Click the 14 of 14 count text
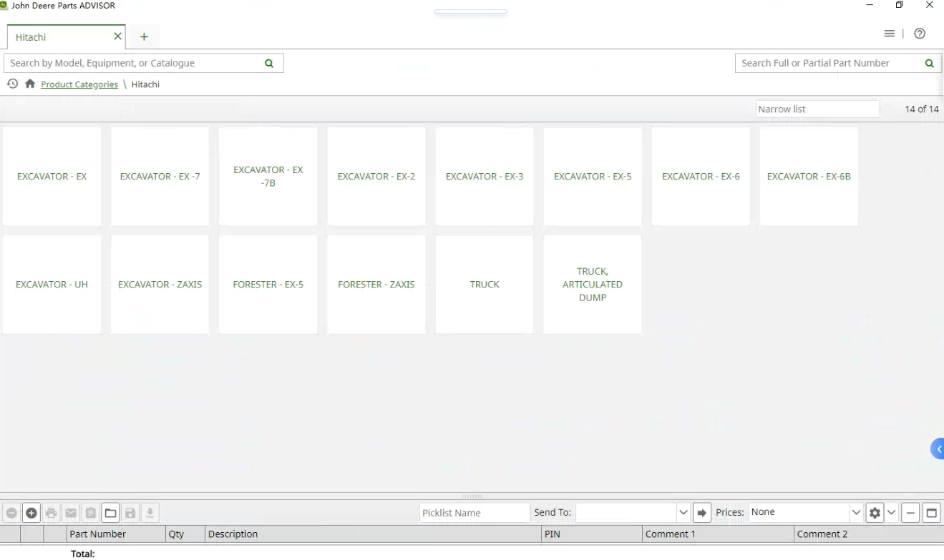Screen dimensions: 944x560 (922, 109)
